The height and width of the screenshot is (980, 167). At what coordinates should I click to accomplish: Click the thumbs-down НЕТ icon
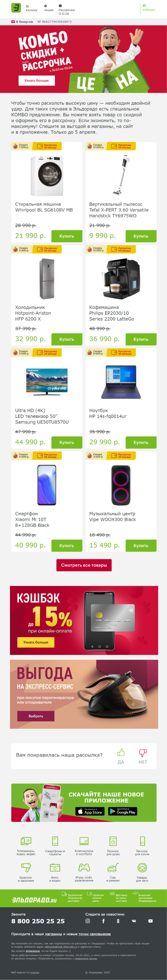coord(143,753)
